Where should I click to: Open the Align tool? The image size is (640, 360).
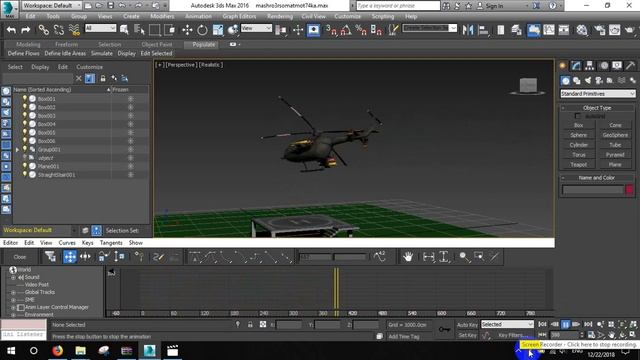(x=483, y=30)
